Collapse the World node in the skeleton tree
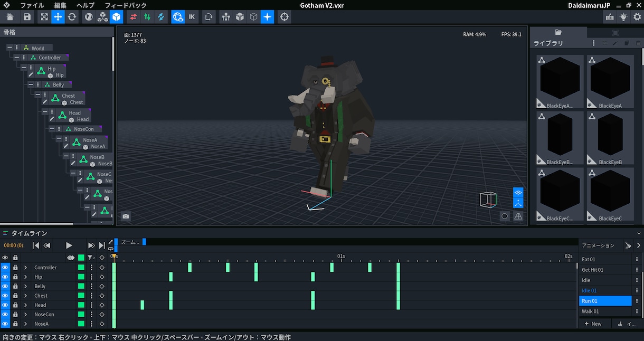Viewport: 644px width, 341px height. (10, 48)
